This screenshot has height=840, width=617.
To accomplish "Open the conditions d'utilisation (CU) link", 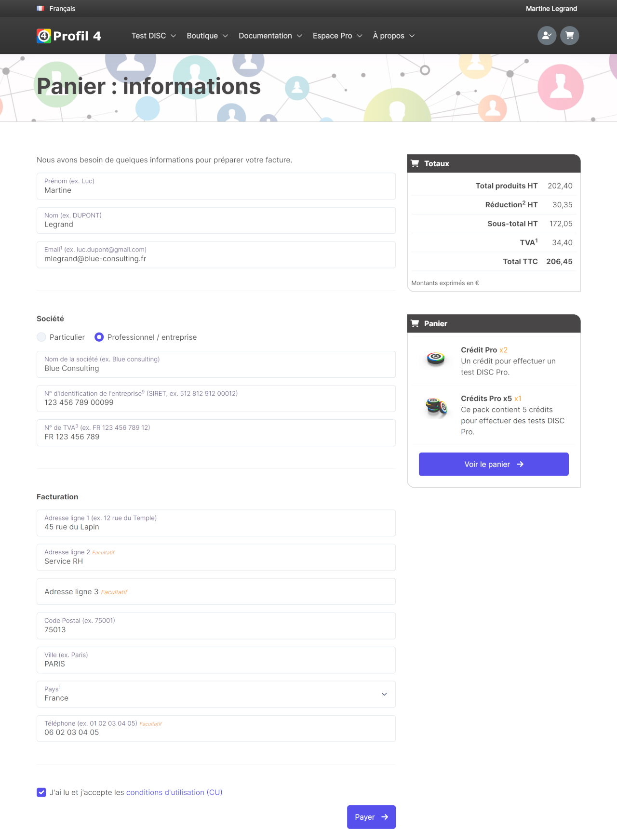I will [174, 792].
